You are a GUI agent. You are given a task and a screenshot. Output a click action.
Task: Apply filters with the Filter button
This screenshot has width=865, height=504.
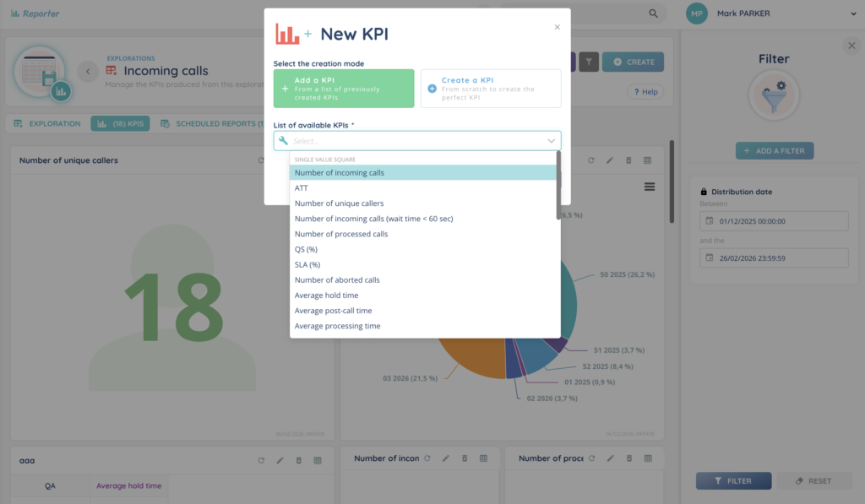[733, 480]
